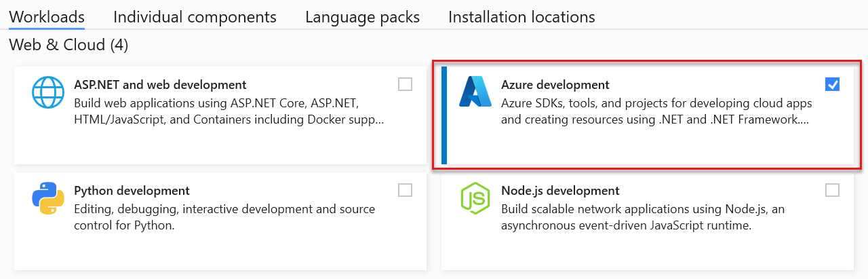Screen dimensions: 868x279
Task: Switch to the Workloads tab
Action: point(47,17)
